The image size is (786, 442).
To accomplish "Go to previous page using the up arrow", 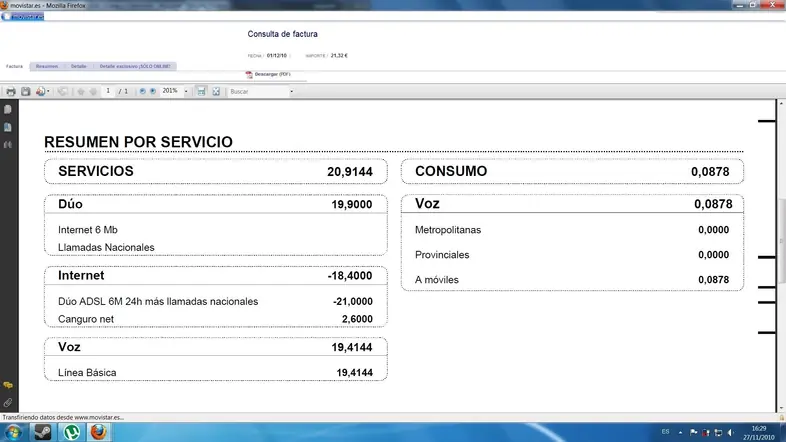I will click(x=81, y=92).
